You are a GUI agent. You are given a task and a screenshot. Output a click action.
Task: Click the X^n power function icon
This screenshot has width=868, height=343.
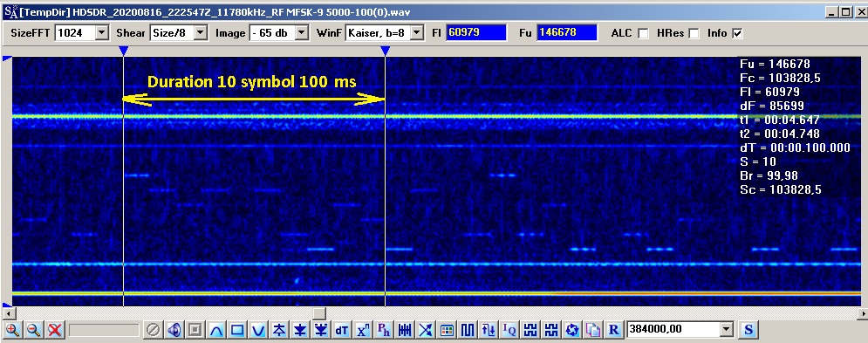pos(363,330)
